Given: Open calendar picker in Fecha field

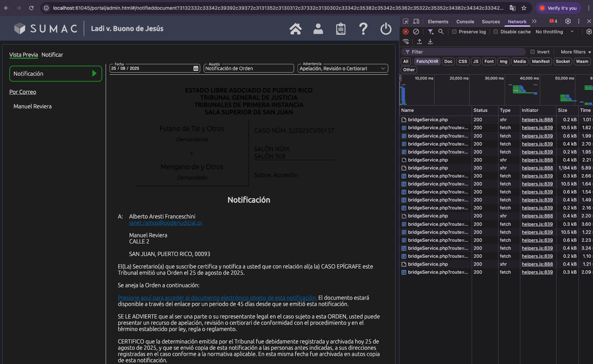Looking at the screenshot, I should [x=196, y=68].
